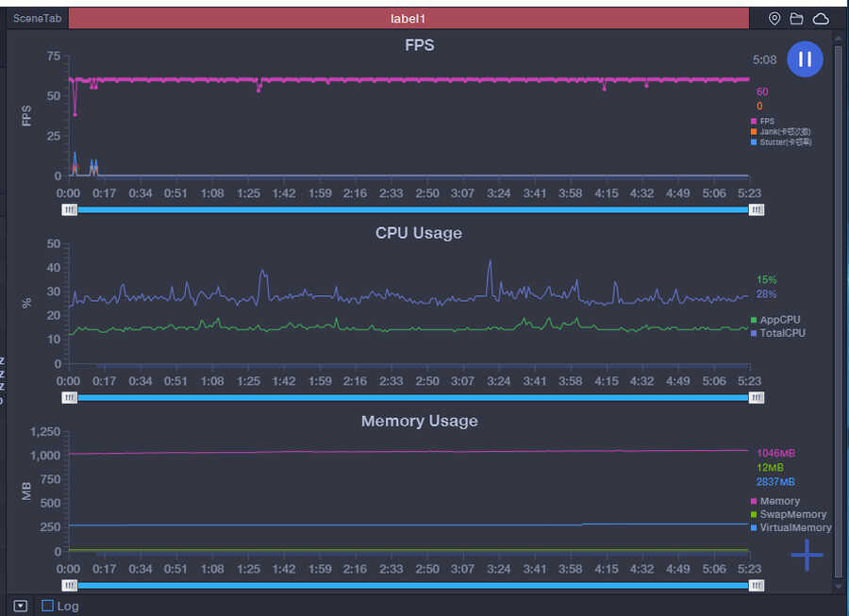Toggle TotalCPU series in the legend
849x616 pixels.
778,333
